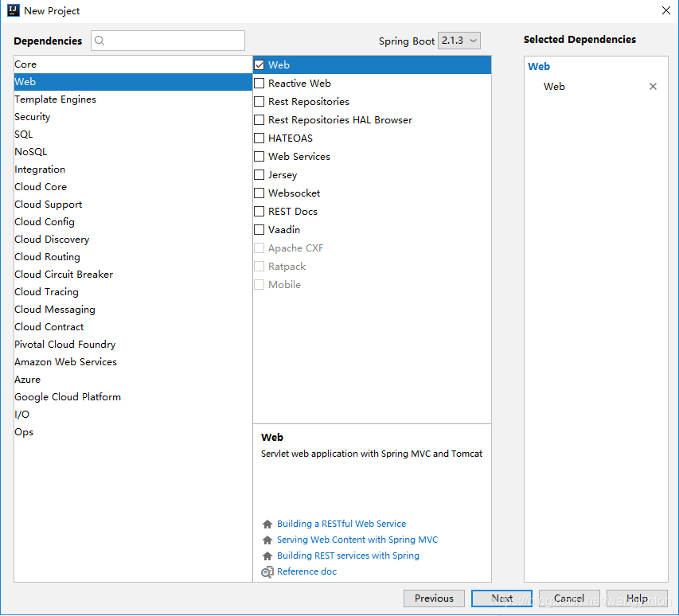Image resolution: width=679 pixels, height=616 pixels.
Task: Open the Spring Boot version dropdown
Action: [x=459, y=41]
